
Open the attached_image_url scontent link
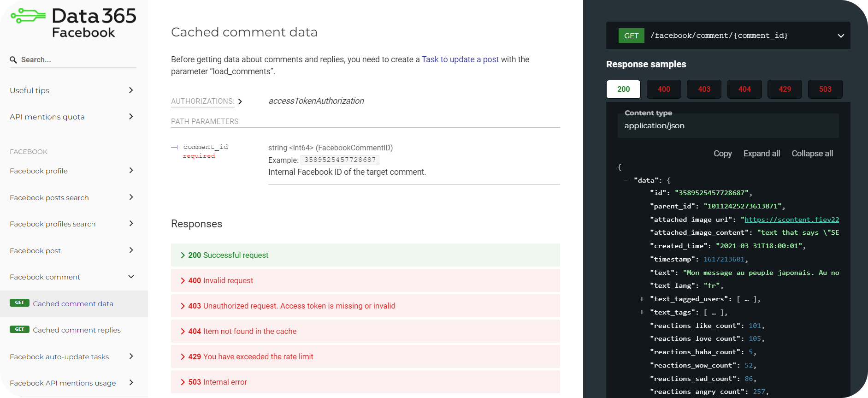(791, 220)
